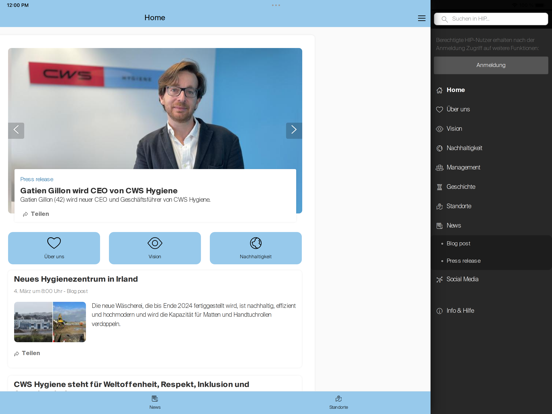Click the Irland laundry article thumbnail
The height and width of the screenshot is (414, 552).
tap(50, 322)
